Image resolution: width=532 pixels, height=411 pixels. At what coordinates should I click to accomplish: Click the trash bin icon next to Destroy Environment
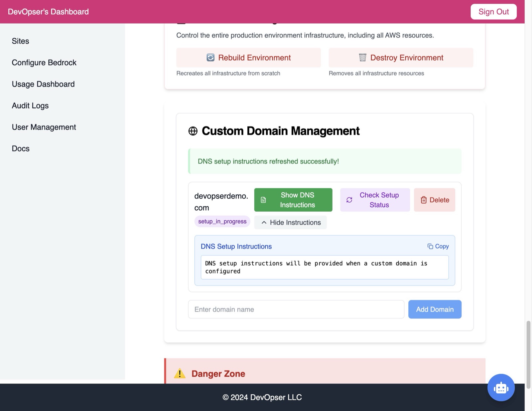(362, 58)
